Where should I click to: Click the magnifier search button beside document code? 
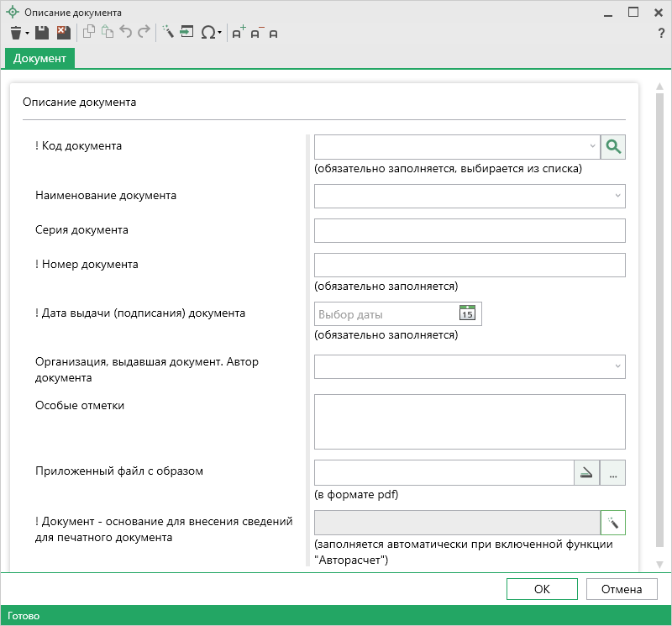point(613,147)
